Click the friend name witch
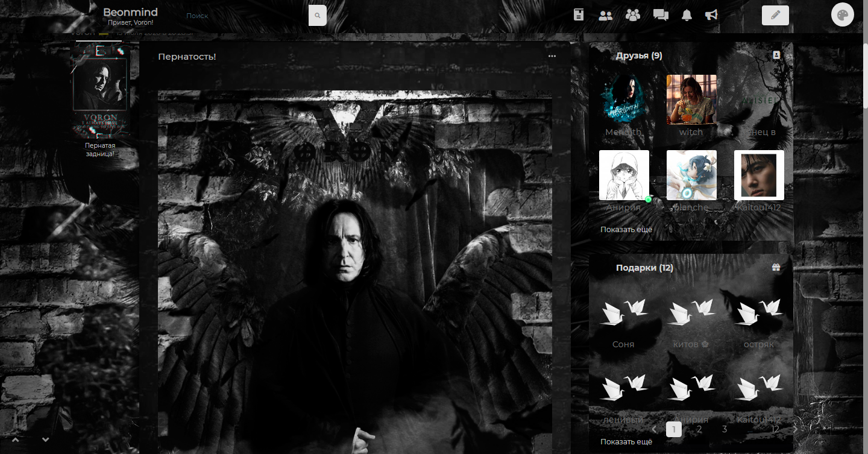This screenshot has width=868, height=454. click(x=691, y=132)
